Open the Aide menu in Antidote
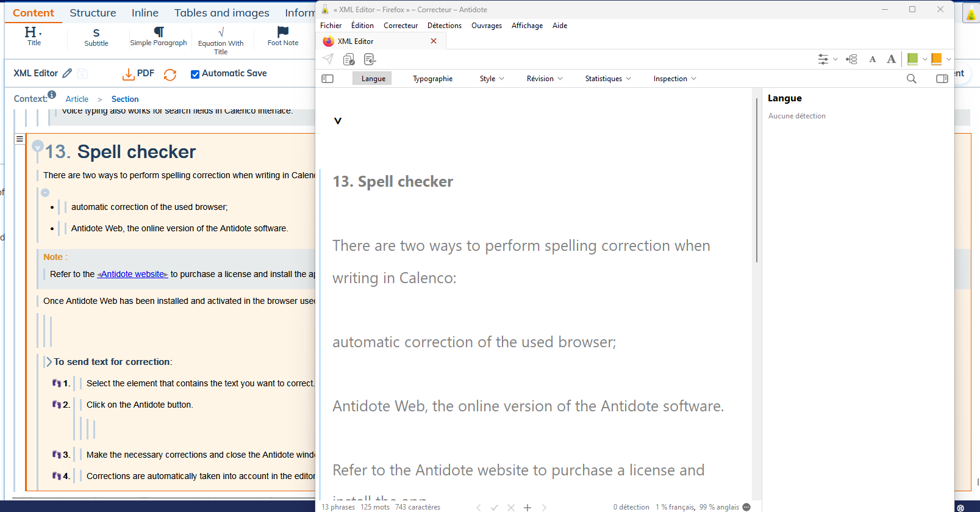 (560, 26)
